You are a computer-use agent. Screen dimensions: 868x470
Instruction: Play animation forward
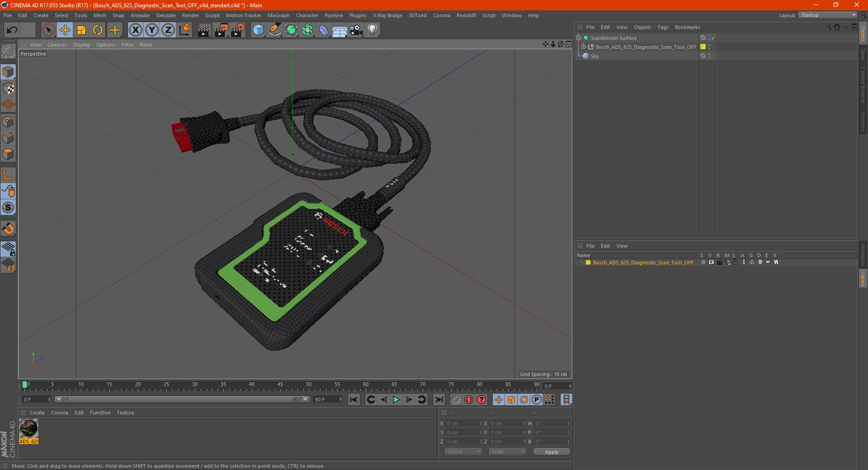point(396,399)
